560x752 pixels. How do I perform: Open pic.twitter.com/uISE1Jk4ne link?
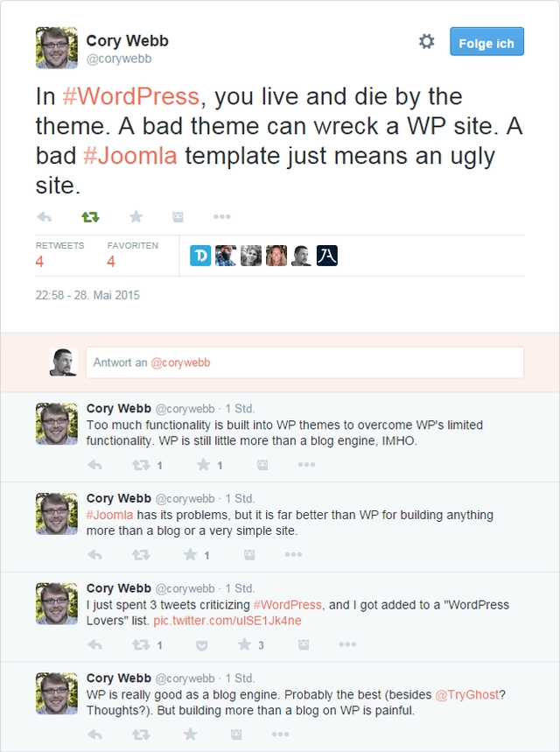(x=227, y=621)
